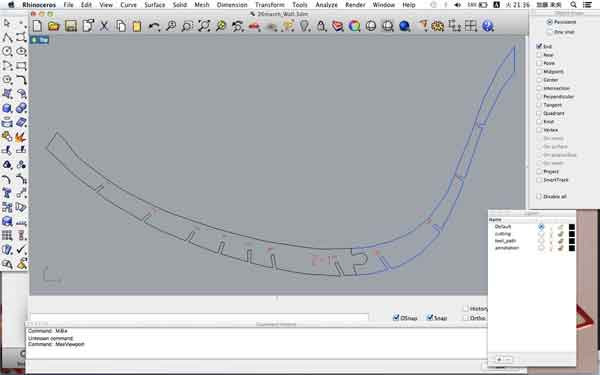The image size is (600, 375).
Task: Enable the Midpoint object snap checkbox
Action: point(539,72)
